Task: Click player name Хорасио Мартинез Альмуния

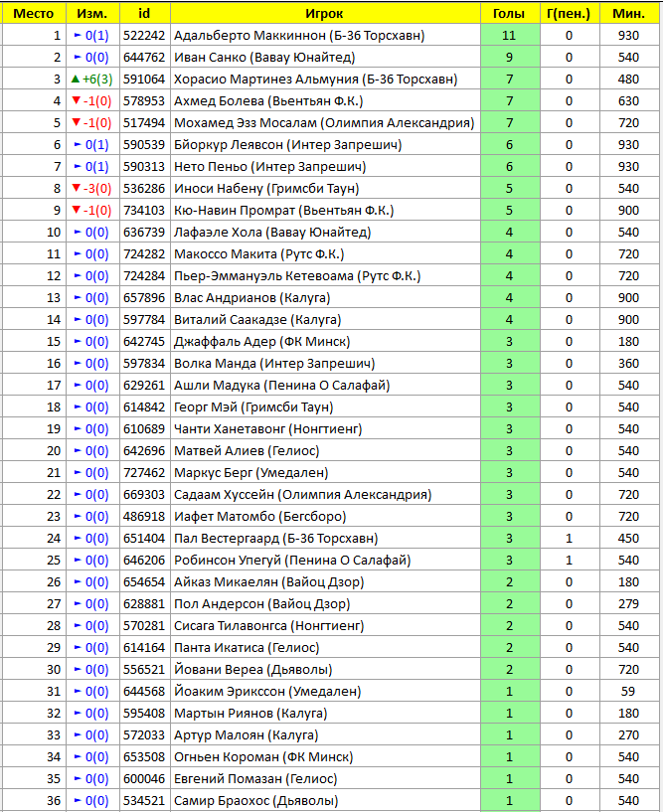Action: pos(265,80)
